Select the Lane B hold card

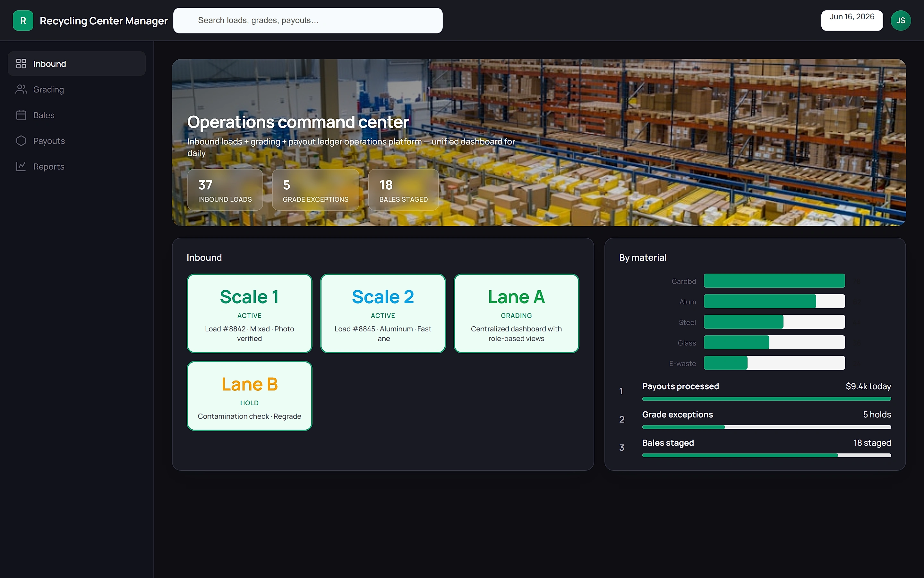coord(249,396)
